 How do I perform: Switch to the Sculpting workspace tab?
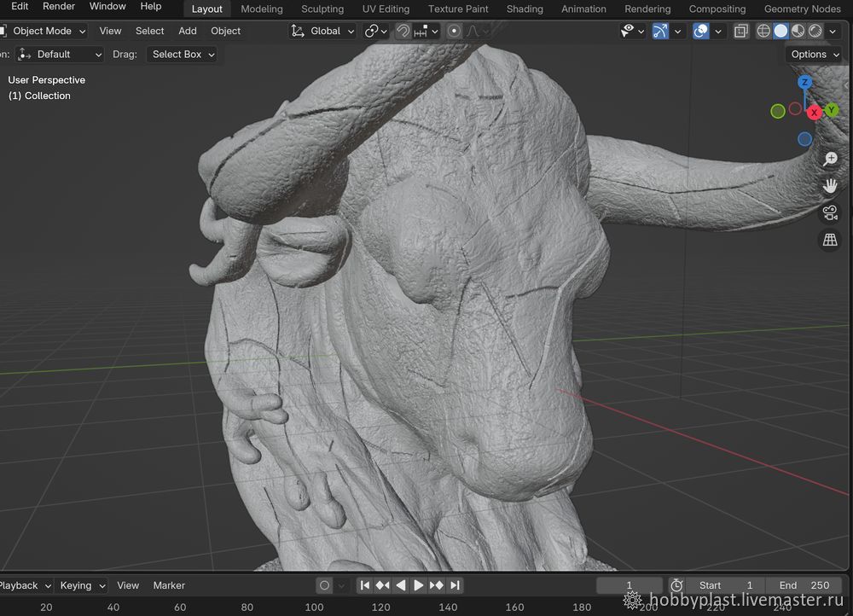pyautogui.click(x=322, y=9)
